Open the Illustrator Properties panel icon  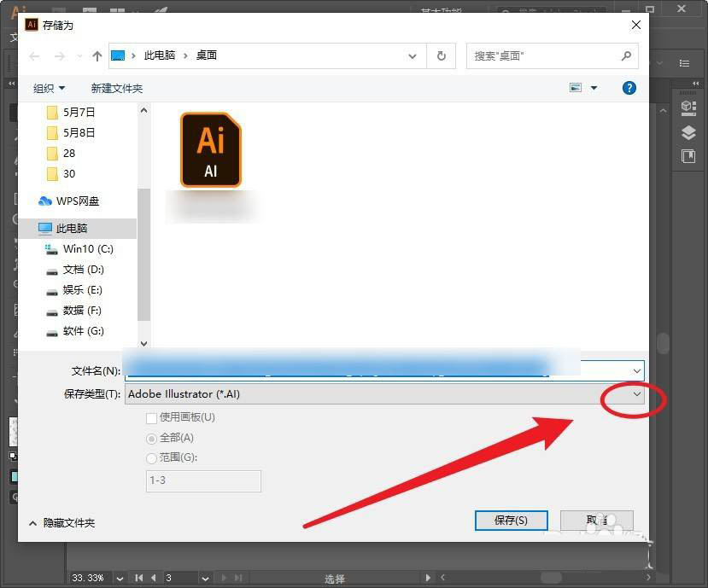[x=688, y=108]
